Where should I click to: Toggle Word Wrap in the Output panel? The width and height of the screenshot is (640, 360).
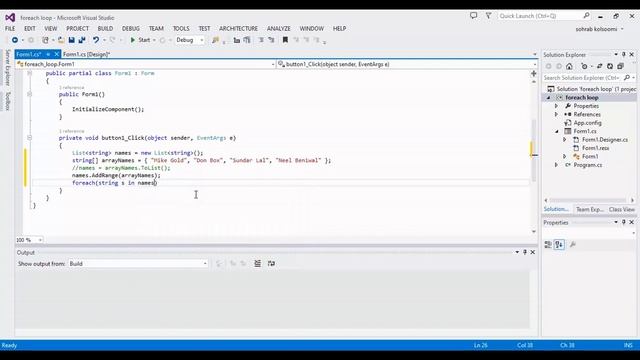(271, 264)
